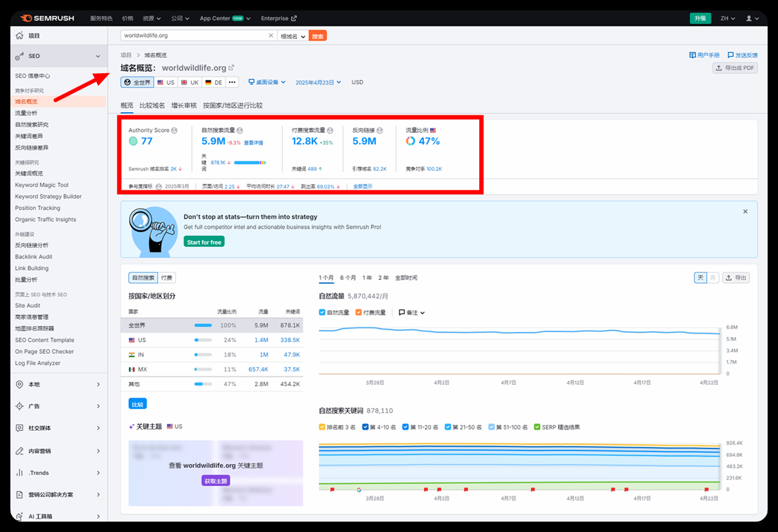Toggle 第 51-100 名 checkbox
Screen dimensions: 778x532
(x=491, y=427)
